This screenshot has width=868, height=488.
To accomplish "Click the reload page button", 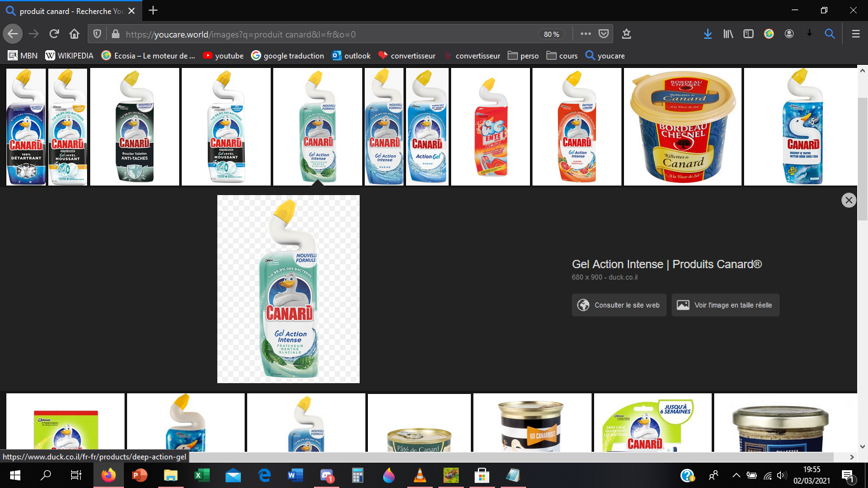I will [54, 34].
